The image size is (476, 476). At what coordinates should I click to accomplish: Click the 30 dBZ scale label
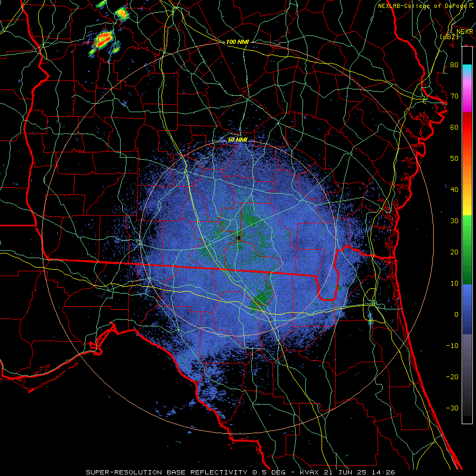click(454, 221)
